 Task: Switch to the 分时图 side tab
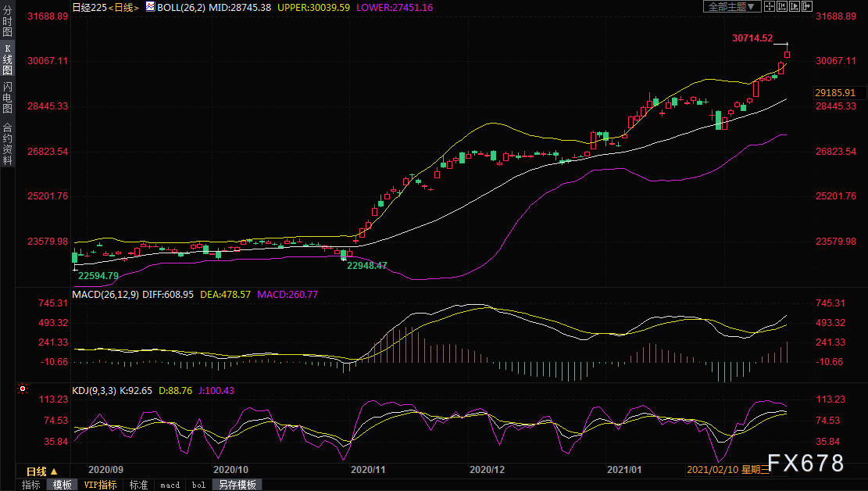point(7,20)
